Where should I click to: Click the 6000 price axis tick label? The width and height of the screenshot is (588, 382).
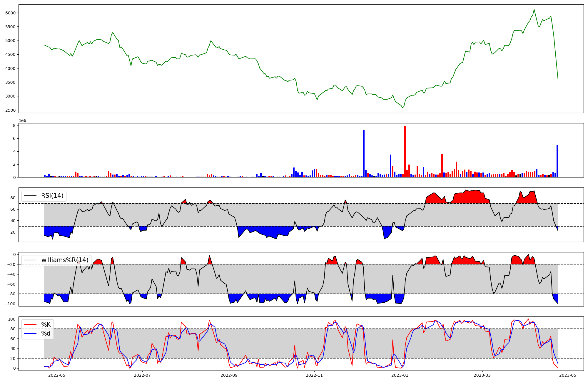click(11, 13)
